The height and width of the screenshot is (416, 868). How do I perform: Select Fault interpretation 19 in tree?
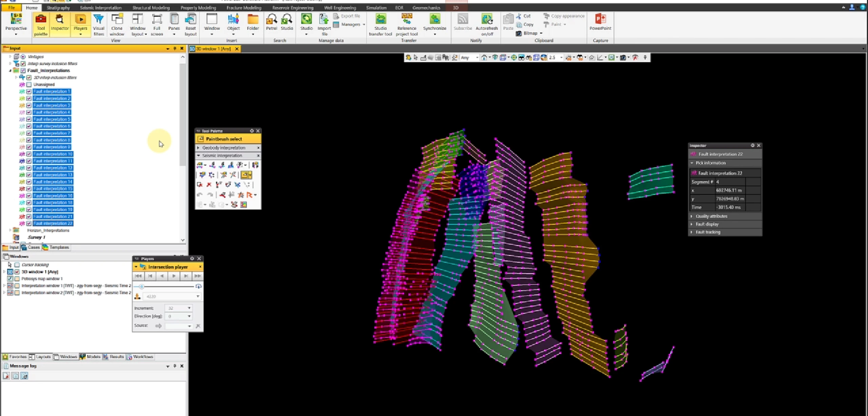(53, 210)
